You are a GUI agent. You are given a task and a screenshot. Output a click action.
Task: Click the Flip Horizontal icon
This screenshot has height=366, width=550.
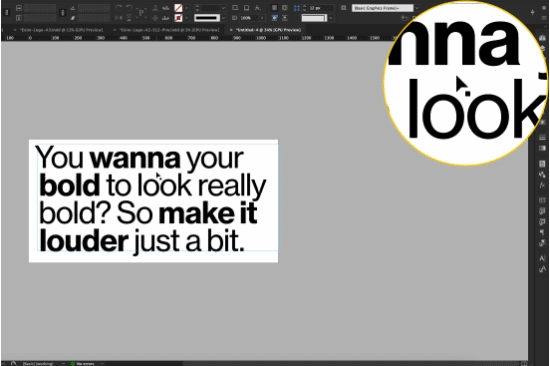tap(119, 18)
